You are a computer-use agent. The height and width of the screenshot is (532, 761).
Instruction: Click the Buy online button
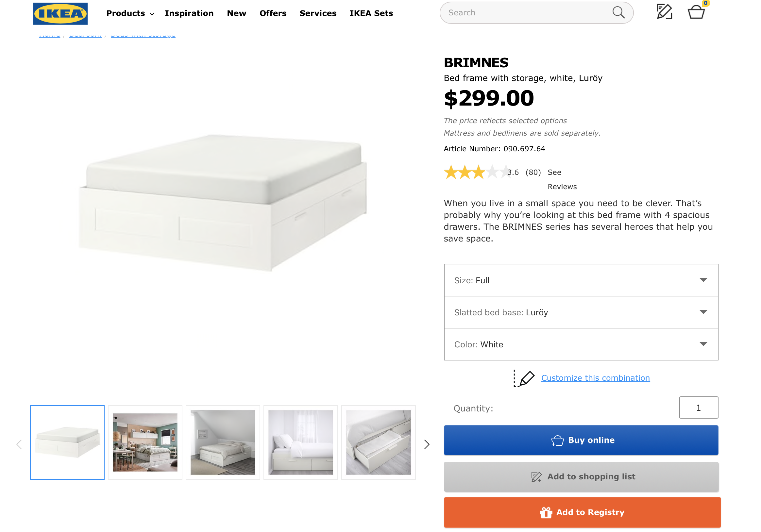point(581,440)
